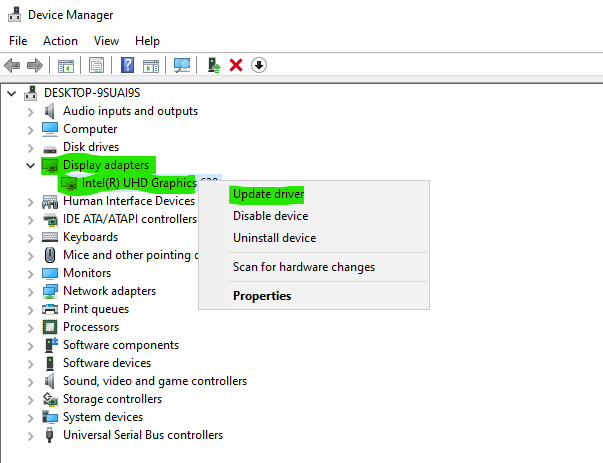Image resolution: width=603 pixels, height=463 pixels.
Task: Expand the Processors category
Action: tap(30, 328)
